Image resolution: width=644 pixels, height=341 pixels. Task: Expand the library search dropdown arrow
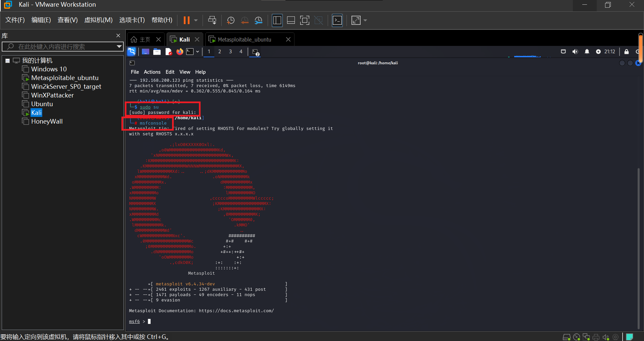click(119, 47)
